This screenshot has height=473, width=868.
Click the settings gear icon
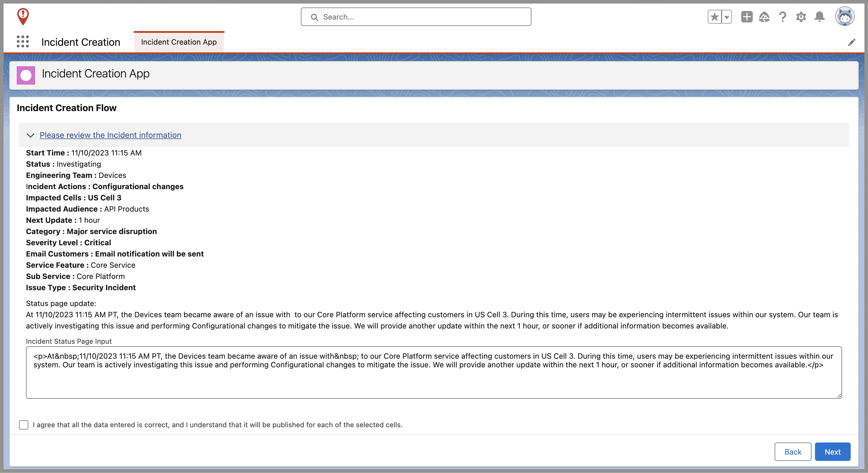[x=800, y=17]
